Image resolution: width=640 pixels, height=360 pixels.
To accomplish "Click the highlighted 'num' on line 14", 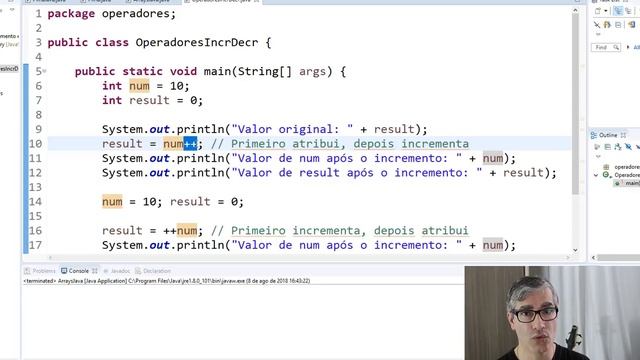I will tap(112, 202).
